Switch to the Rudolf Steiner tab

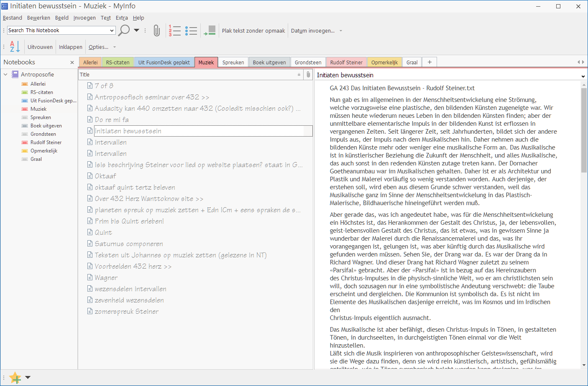tap(346, 62)
